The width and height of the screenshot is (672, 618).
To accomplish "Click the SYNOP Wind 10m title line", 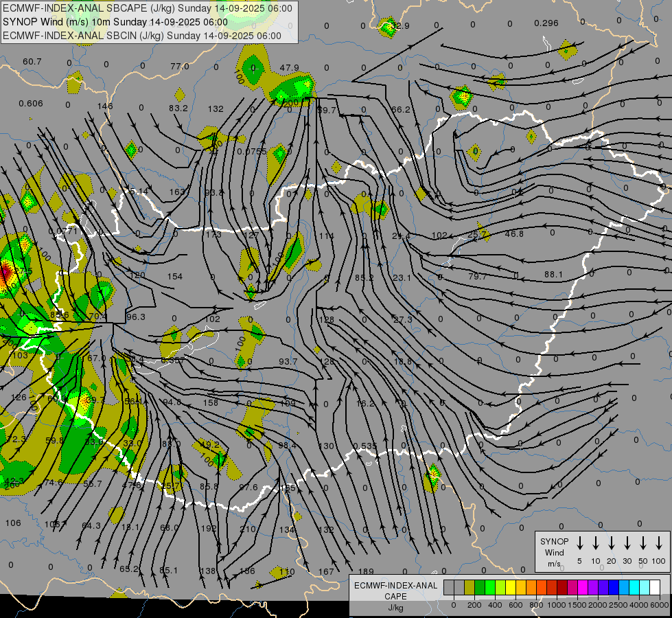I will [x=115, y=22].
